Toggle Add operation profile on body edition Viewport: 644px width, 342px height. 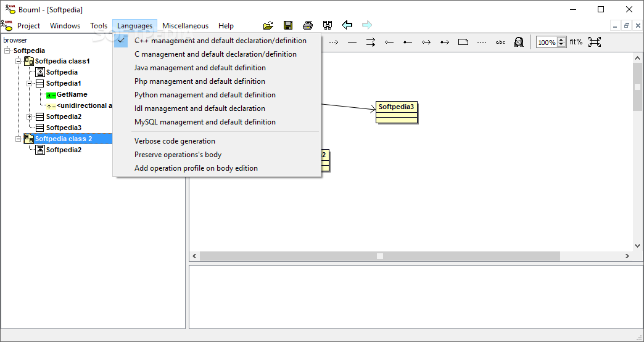pos(217,168)
